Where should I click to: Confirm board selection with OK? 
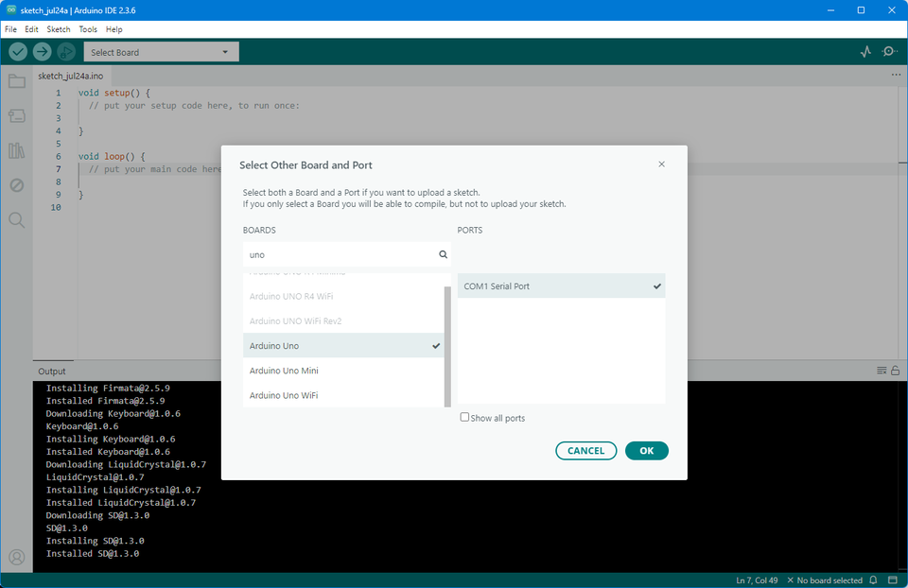[647, 451]
